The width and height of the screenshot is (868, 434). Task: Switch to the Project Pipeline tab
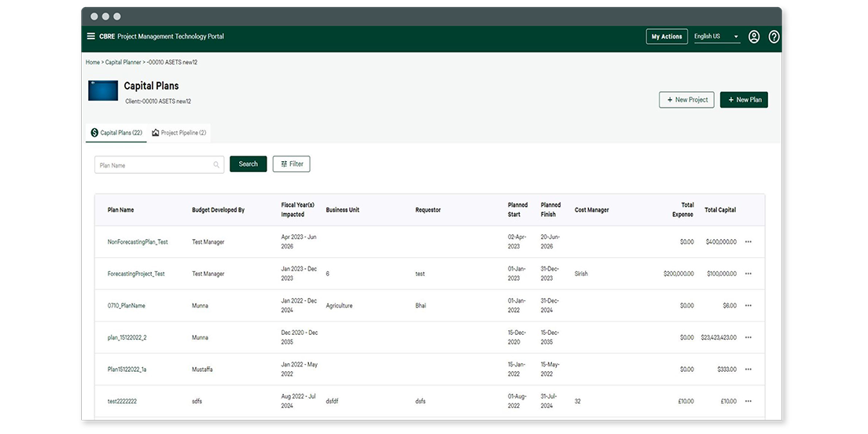tap(179, 133)
